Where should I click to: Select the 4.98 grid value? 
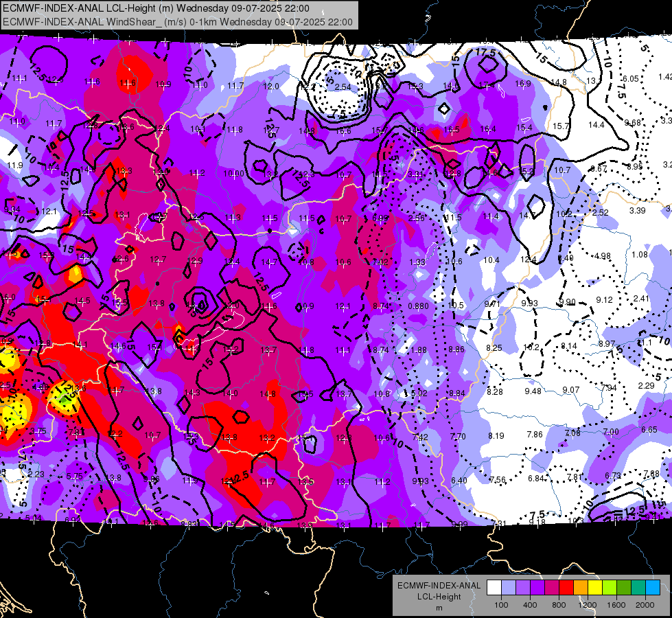[x=603, y=256]
